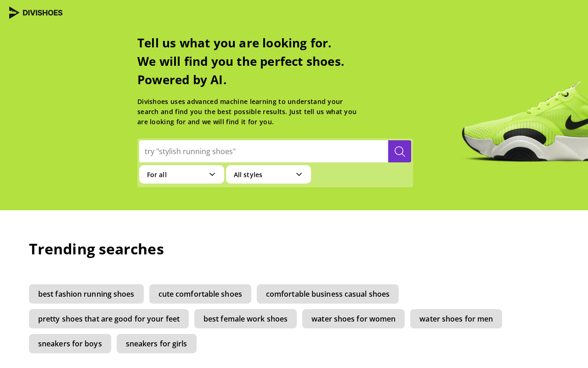The height and width of the screenshot is (368, 588).
Task: Select "comfortable business casual shoes" tag
Action: pyautogui.click(x=328, y=294)
